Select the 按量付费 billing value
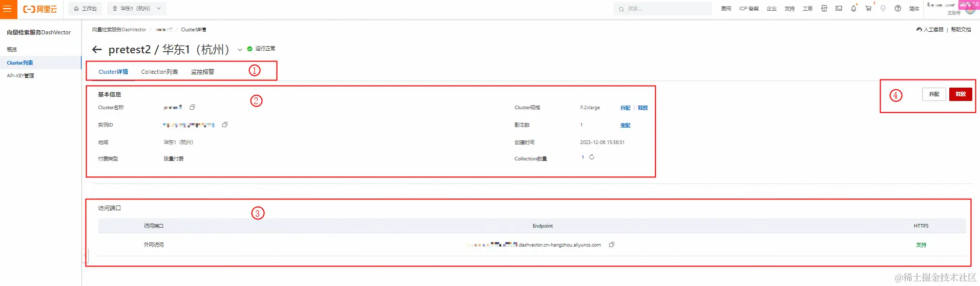980x286 pixels. click(174, 159)
